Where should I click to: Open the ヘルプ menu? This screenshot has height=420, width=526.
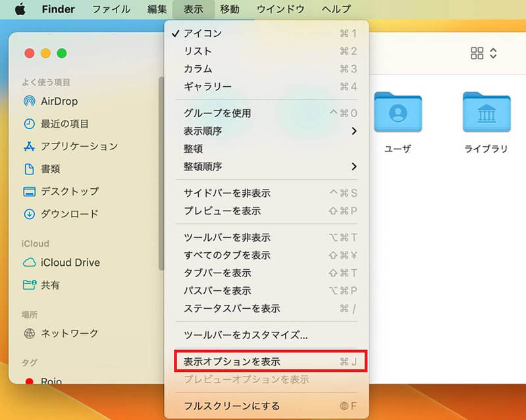click(x=336, y=9)
